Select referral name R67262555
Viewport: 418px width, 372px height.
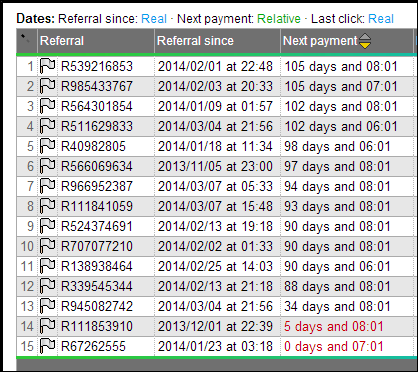(x=93, y=346)
